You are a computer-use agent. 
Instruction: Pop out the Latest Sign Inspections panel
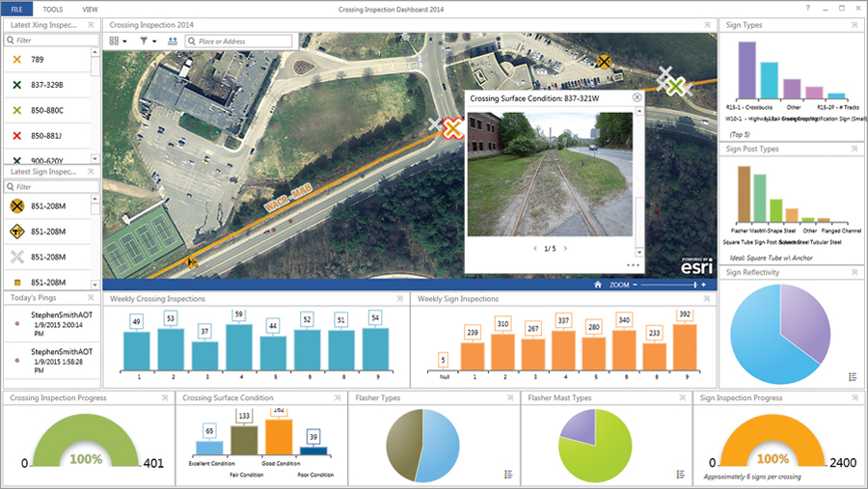pos(91,172)
